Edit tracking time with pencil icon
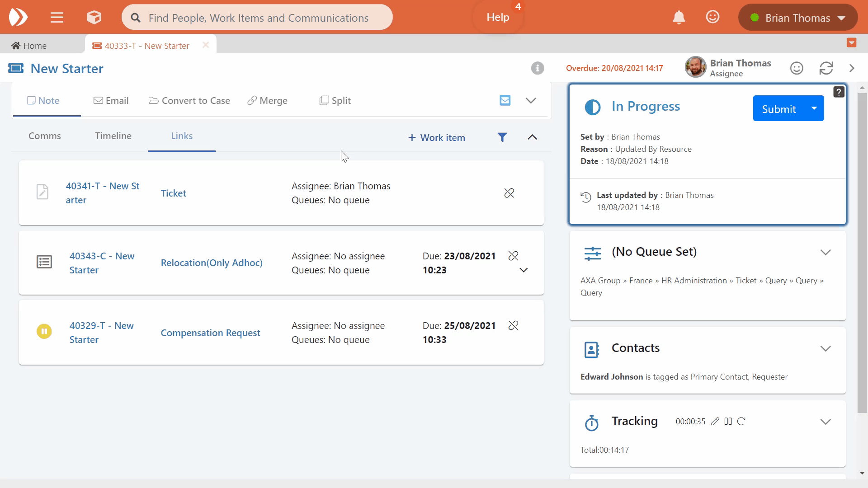 [715, 422]
